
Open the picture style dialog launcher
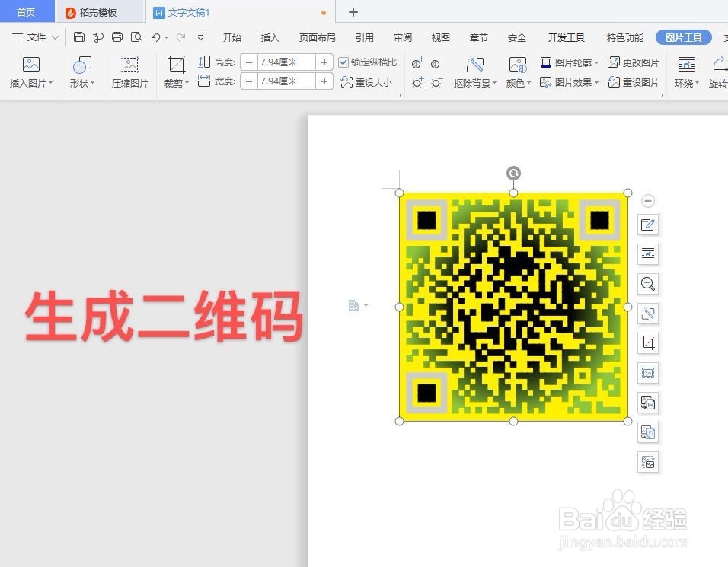tap(661, 95)
